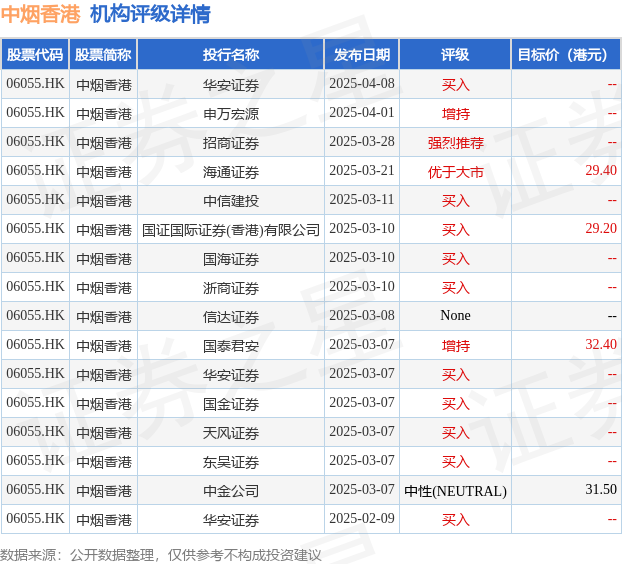
Task: Select the 申万宏源 cell
Action: [231, 114]
